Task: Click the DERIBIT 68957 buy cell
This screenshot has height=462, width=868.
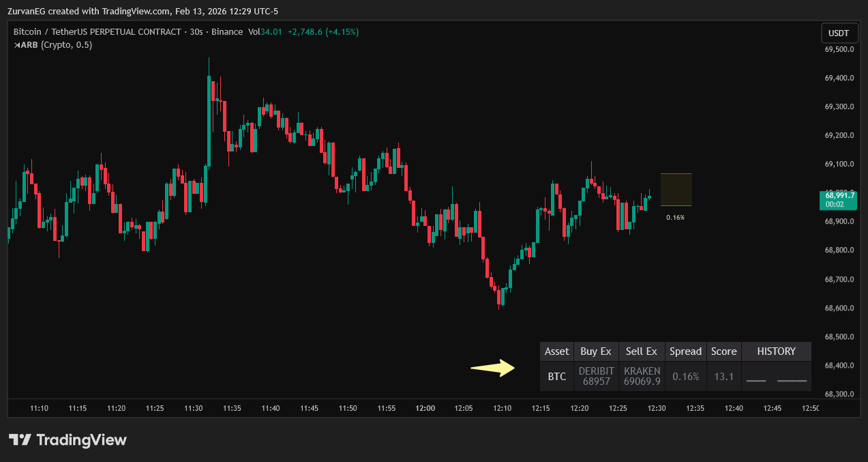Action: [x=596, y=376]
